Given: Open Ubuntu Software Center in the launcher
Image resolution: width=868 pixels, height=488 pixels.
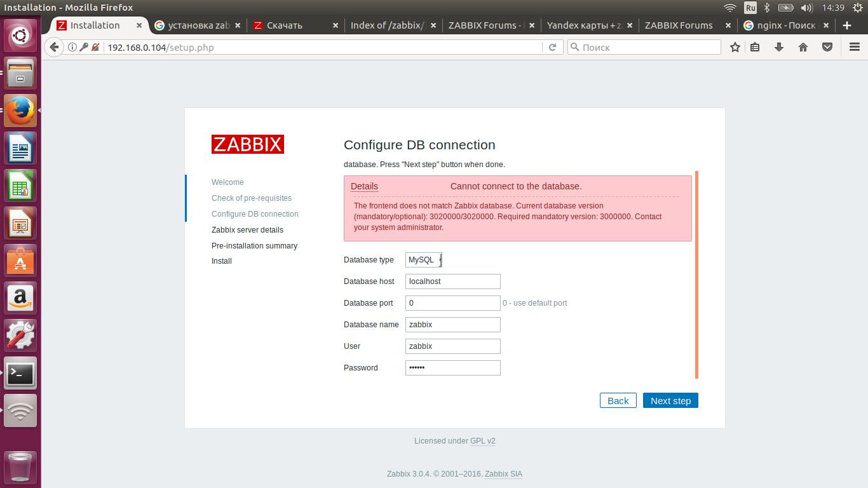Looking at the screenshot, I should pyautogui.click(x=20, y=261).
